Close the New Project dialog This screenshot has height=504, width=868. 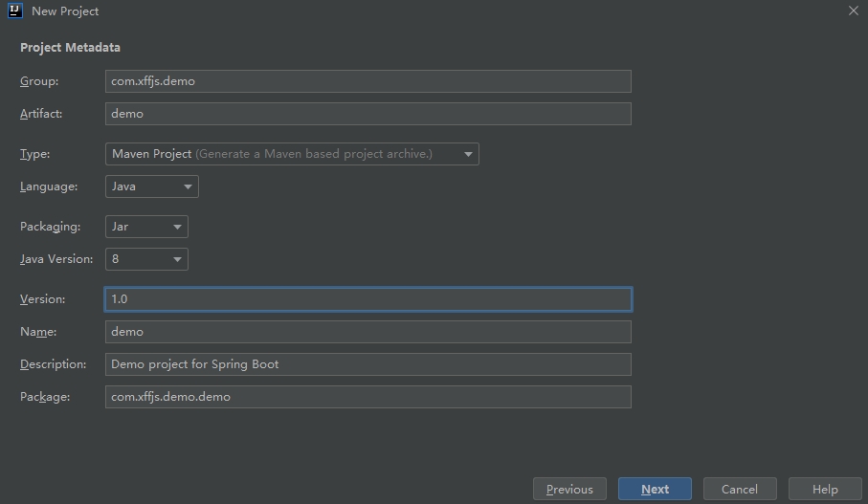coord(853,11)
